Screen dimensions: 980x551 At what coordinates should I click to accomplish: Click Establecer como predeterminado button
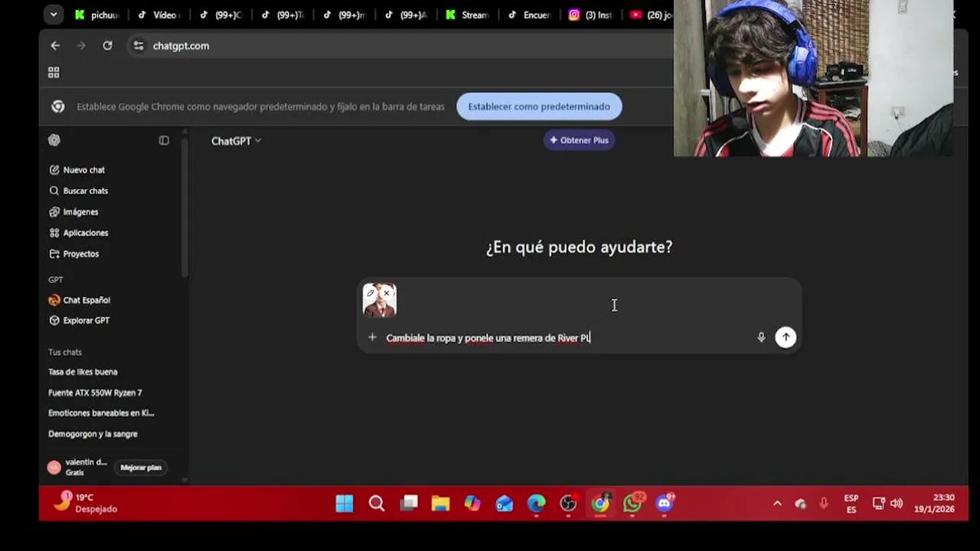(539, 106)
